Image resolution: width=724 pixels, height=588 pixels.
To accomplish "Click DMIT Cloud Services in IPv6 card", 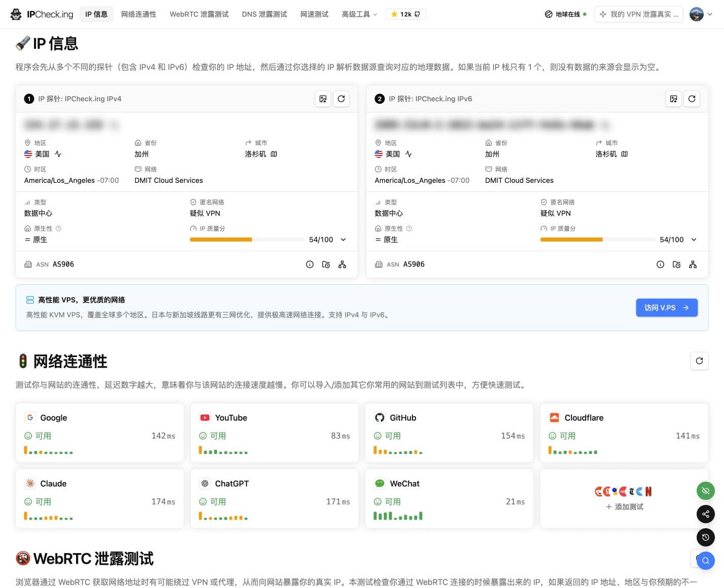I will click(x=519, y=180).
